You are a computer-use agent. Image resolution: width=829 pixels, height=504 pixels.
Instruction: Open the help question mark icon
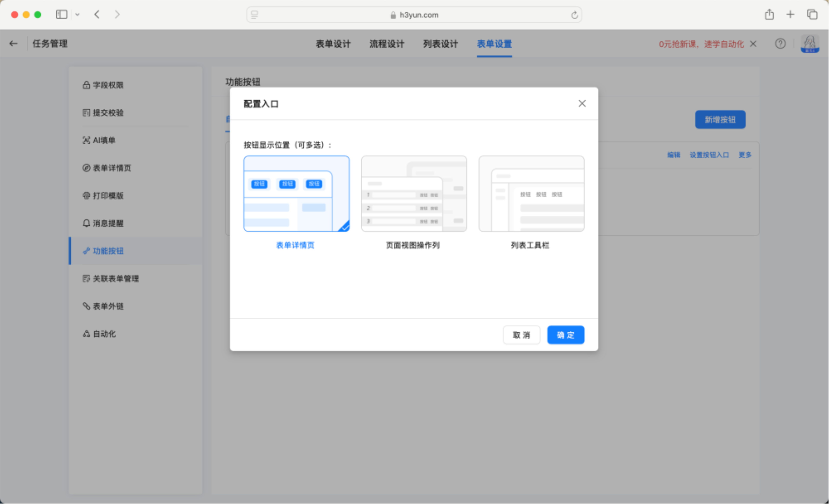pos(780,44)
